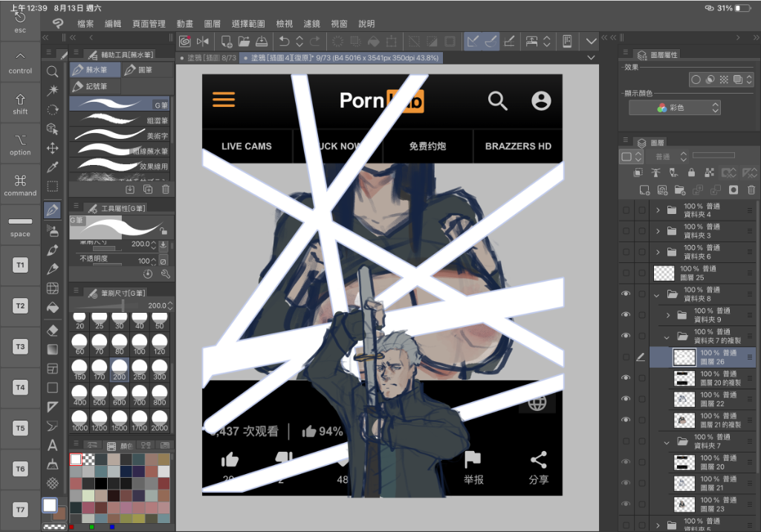Toggle visibility of 圖層 21 的複製
This screenshot has width=761, height=532.
coord(626,419)
